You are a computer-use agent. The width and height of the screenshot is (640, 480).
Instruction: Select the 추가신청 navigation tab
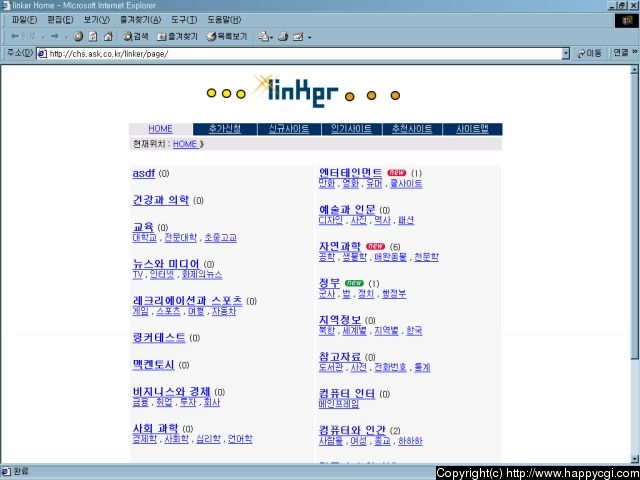[x=225, y=129]
